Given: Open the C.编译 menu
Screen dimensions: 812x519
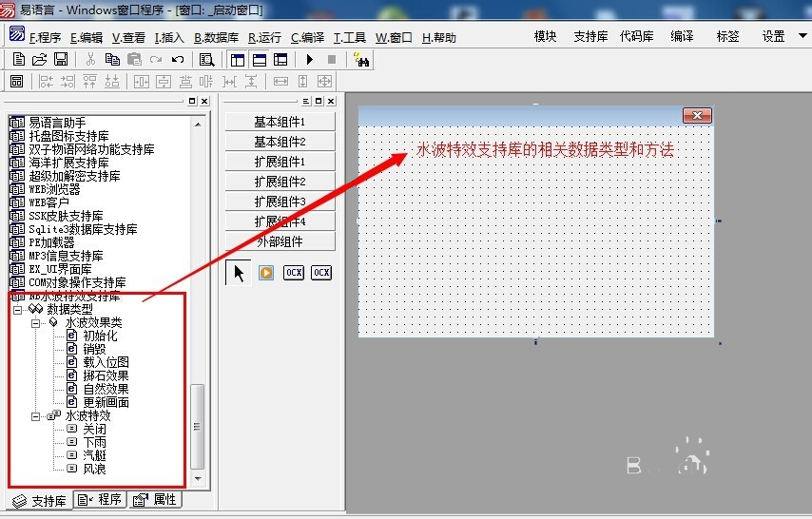Looking at the screenshot, I should [x=308, y=38].
